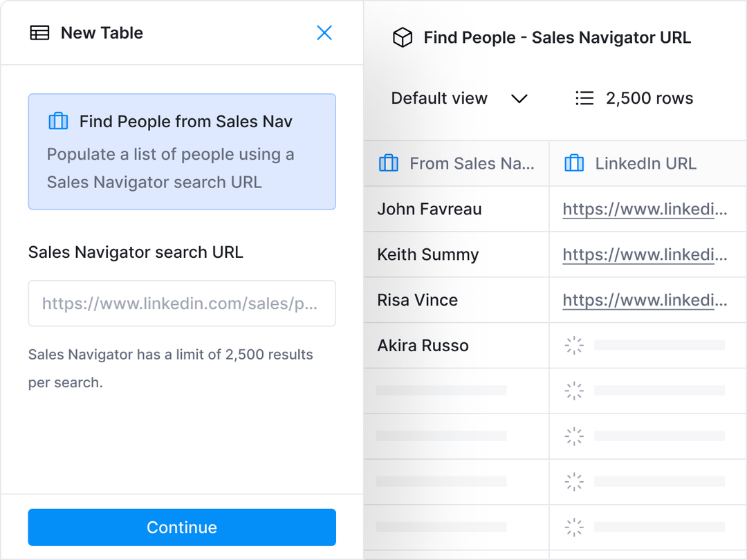
Task: Click the loading spinner in Akira Russo's row
Action: [x=574, y=345]
